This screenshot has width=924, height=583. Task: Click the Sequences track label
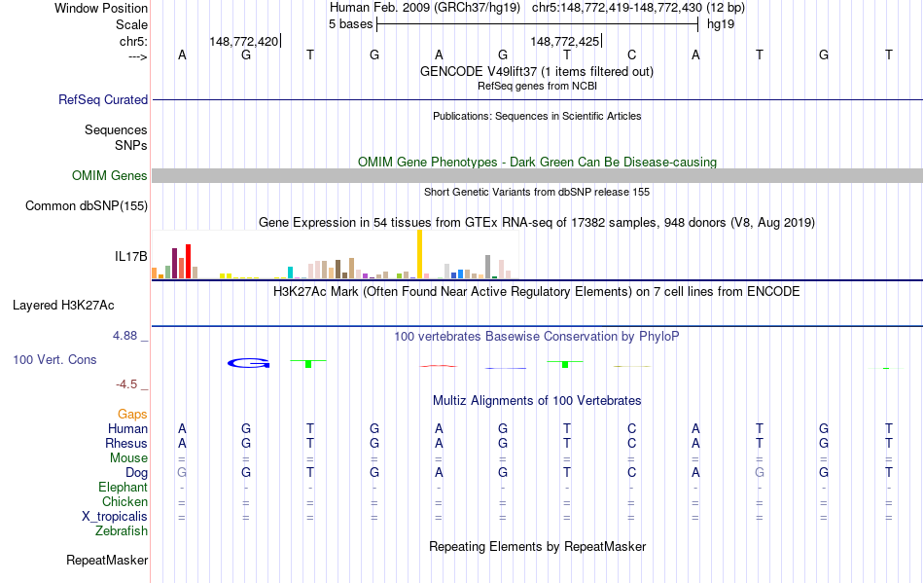pyautogui.click(x=116, y=129)
